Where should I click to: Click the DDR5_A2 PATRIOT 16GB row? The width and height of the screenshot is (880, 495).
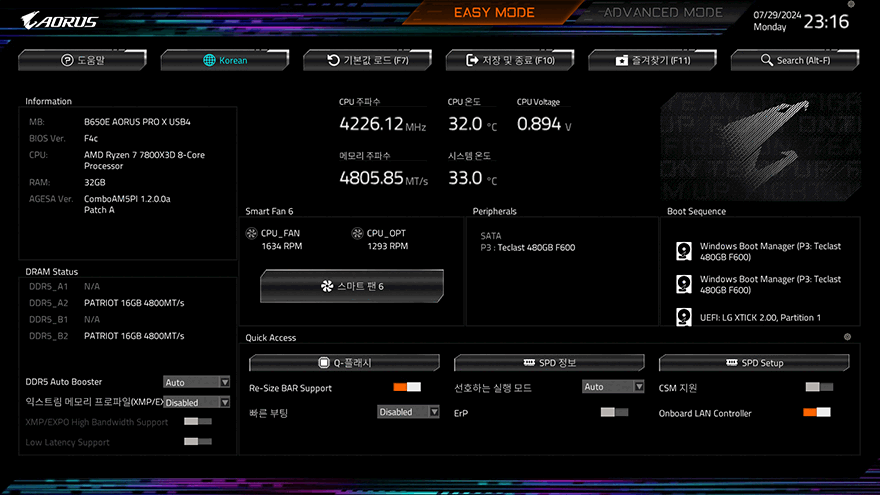(x=107, y=303)
